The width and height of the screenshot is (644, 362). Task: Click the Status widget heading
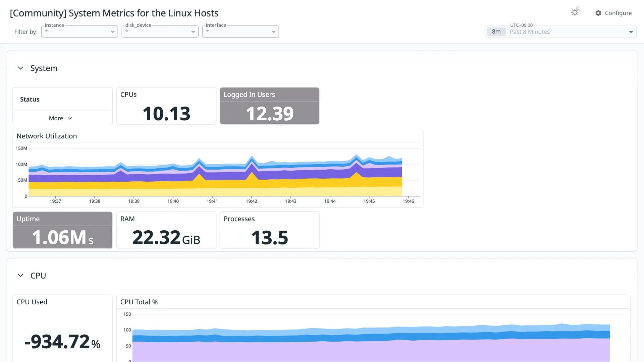coord(30,99)
